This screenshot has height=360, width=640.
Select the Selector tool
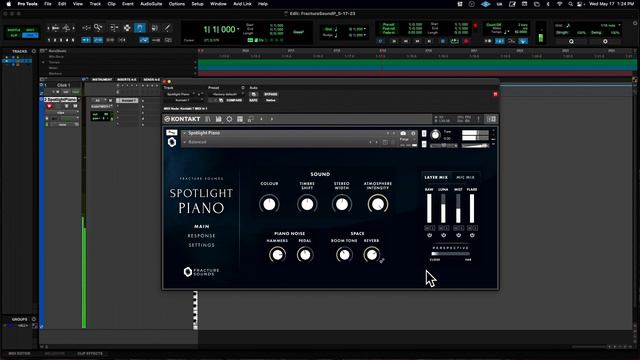point(127,28)
